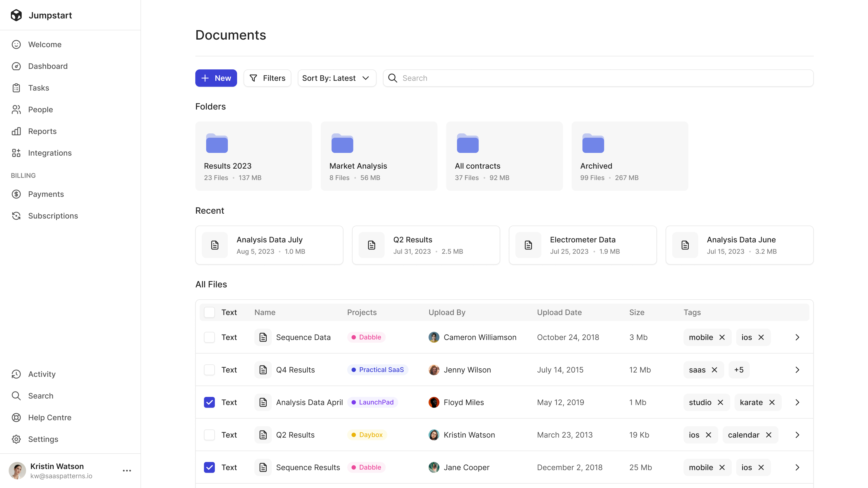The image size is (868, 488).
Task: Click the All contracts folder icon
Action: (x=468, y=143)
